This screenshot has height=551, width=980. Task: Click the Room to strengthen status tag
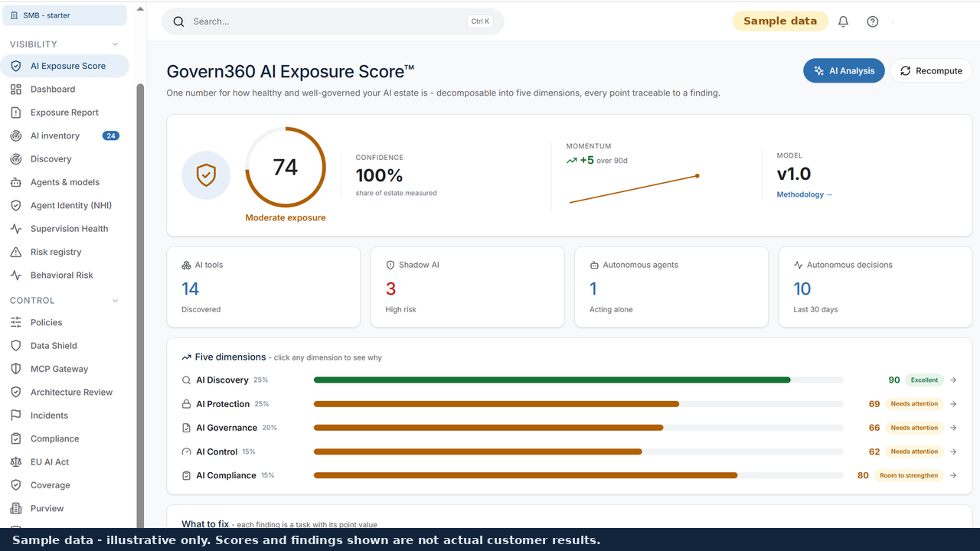[909, 475]
